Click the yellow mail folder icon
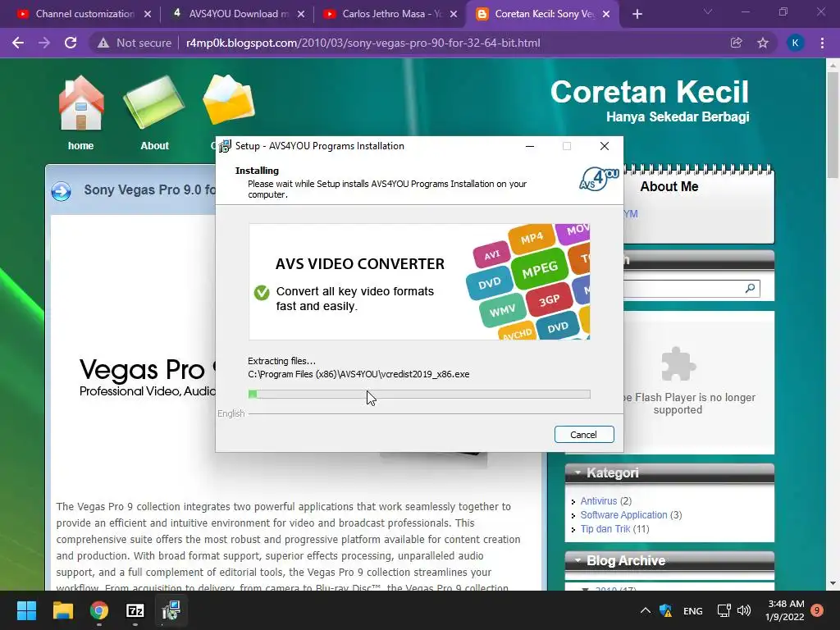Screen dimensions: 840x630 coord(229,100)
